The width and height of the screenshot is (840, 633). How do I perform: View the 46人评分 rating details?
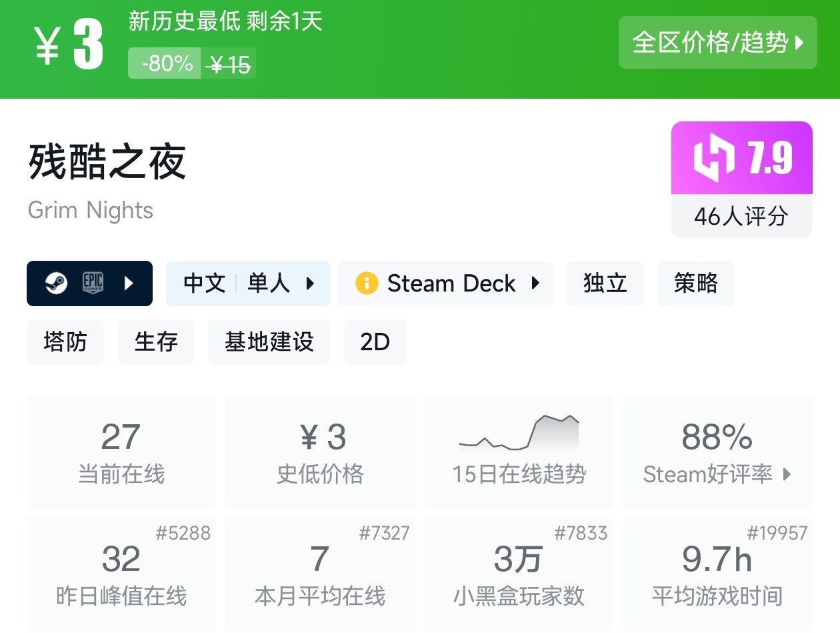[x=741, y=216]
